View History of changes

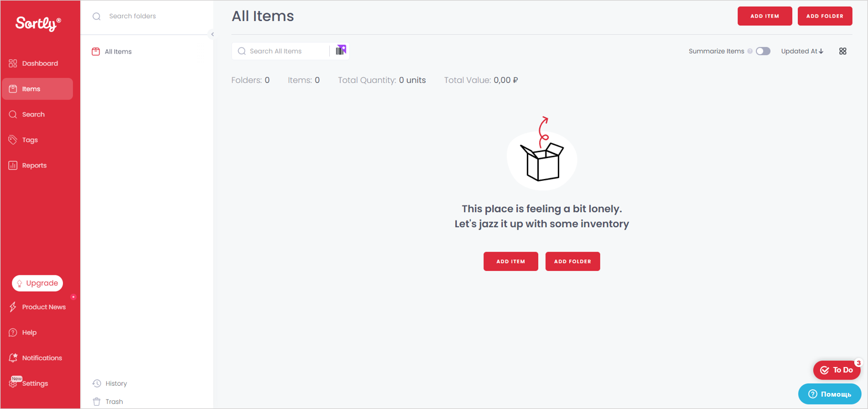115,384
